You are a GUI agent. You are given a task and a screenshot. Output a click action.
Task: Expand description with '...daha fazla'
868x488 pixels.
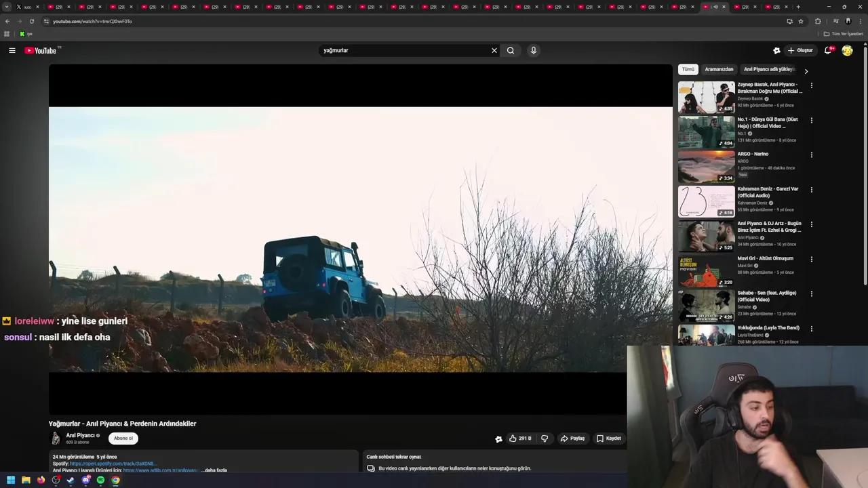(214, 470)
